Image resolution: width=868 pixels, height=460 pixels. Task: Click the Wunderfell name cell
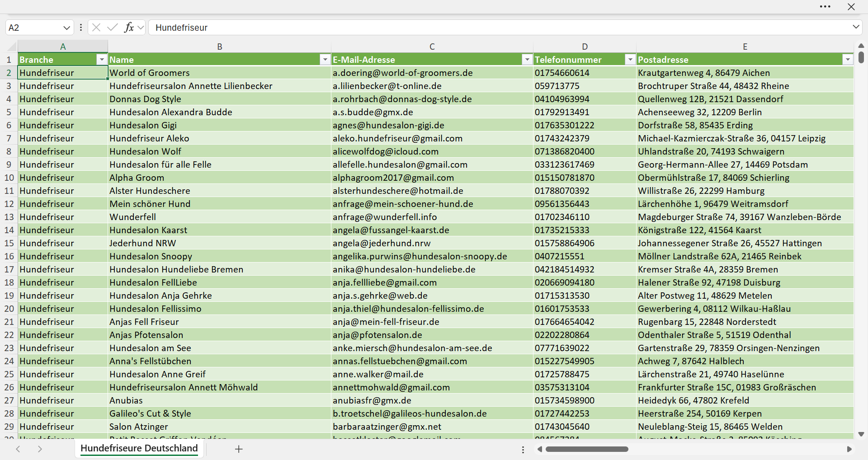[220, 217]
